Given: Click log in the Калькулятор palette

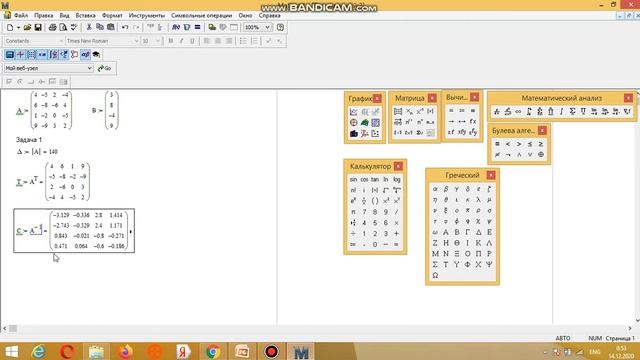Looking at the screenshot, I should coord(397,180).
